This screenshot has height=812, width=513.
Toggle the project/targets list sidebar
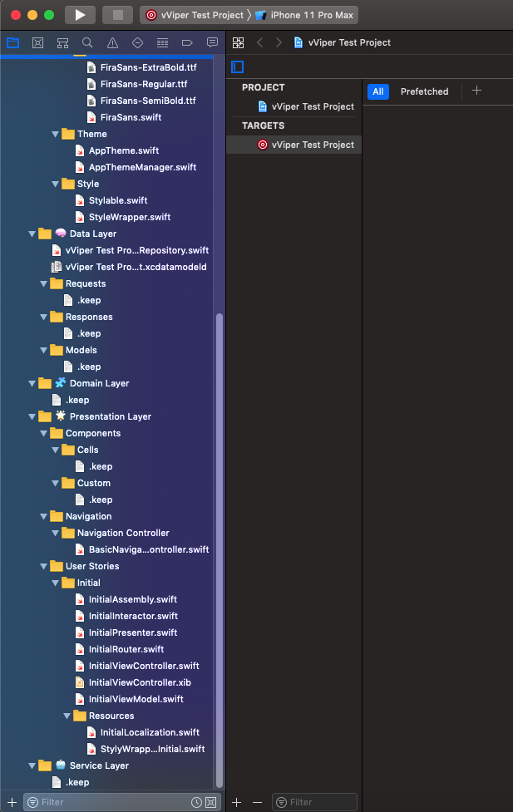[238, 66]
